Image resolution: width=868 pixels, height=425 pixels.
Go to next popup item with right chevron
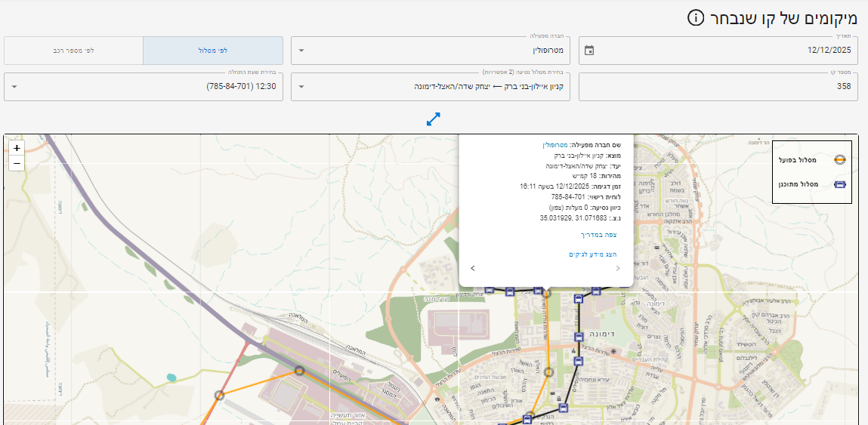(617, 268)
